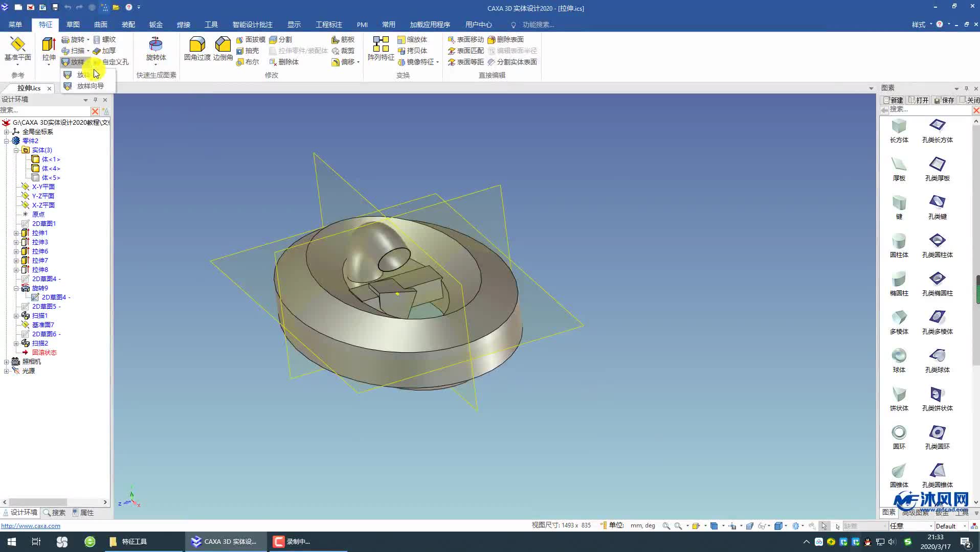Image resolution: width=980 pixels, height=552 pixels.
Task: Select the 表面移动 move face tool
Action: [x=465, y=39]
